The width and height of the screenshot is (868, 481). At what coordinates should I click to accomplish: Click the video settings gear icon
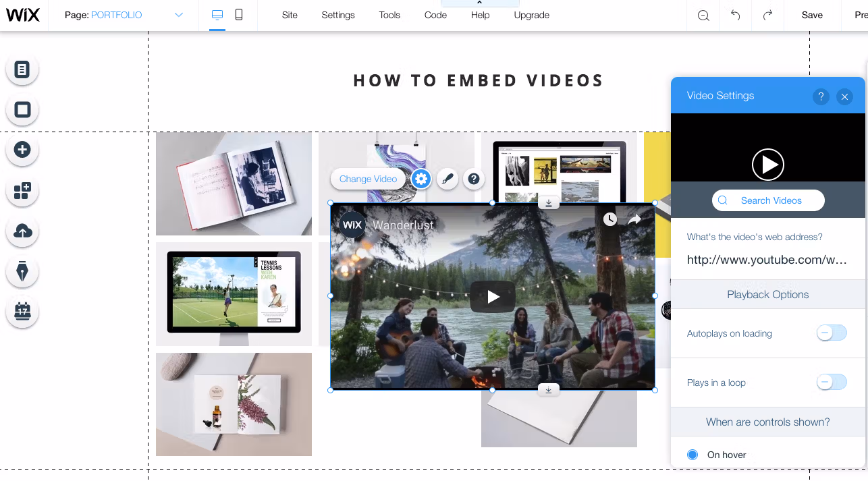tap(421, 179)
